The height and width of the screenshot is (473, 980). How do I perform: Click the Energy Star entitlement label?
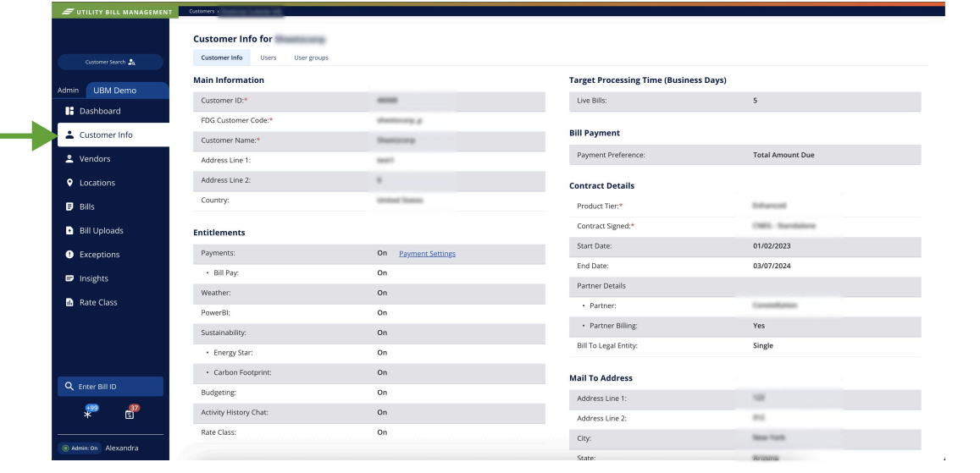(233, 353)
